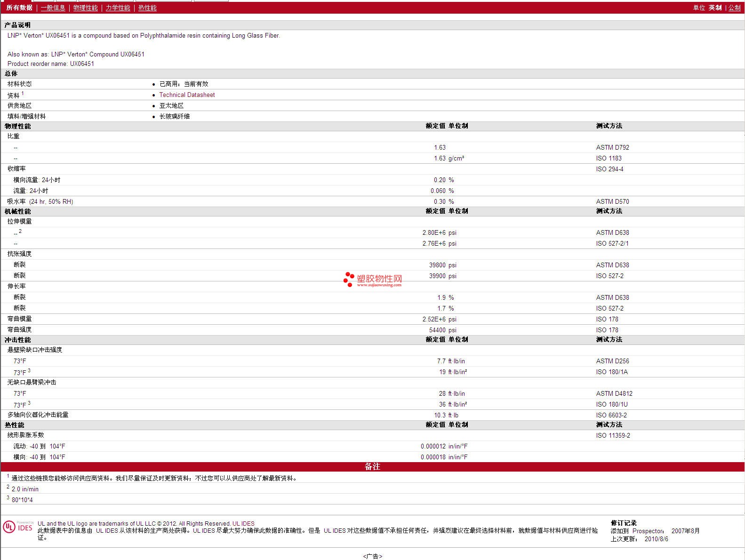Viewport: 745px width, 560px height.
Task: Open the Technical Datasheet link
Action: (187, 95)
